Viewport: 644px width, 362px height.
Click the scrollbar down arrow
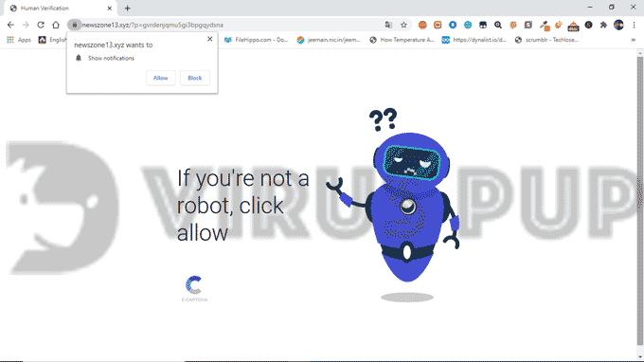point(640,357)
